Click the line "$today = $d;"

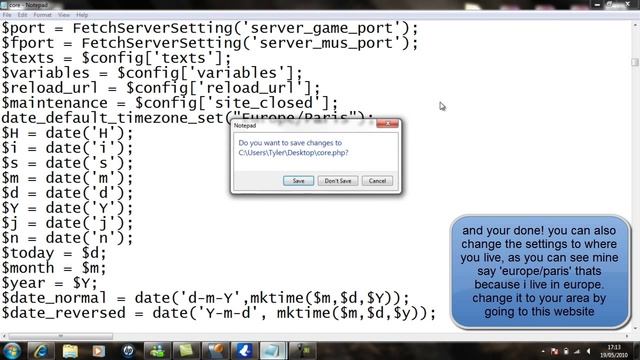(x=54, y=253)
